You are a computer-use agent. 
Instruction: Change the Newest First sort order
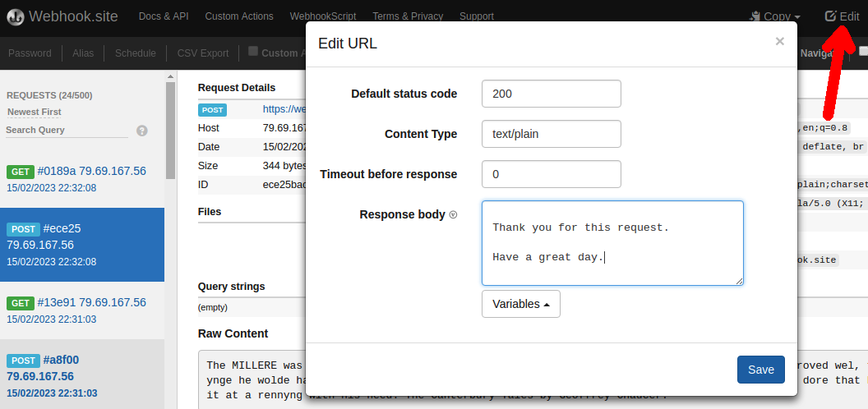35,112
